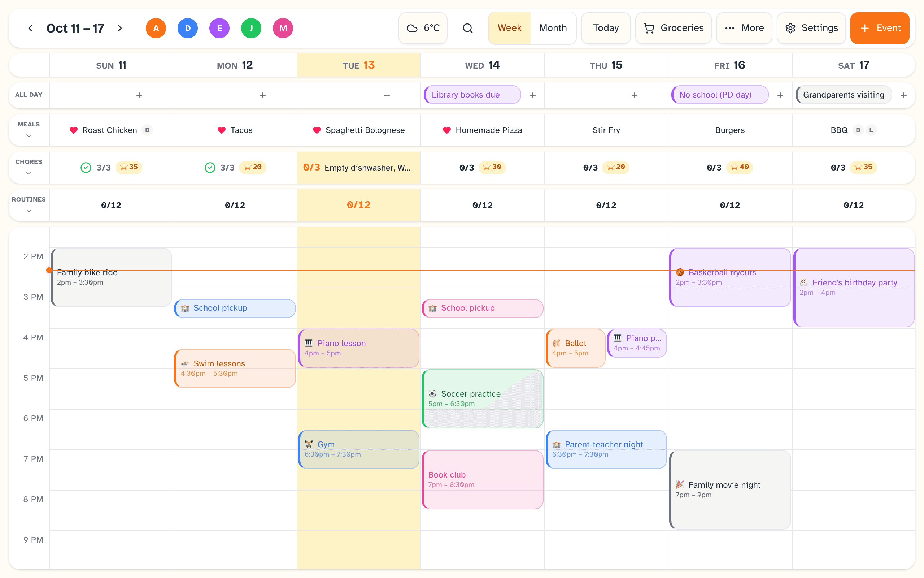
Task: Go to previous week arrow
Action: pyautogui.click(x=31, y=28)
